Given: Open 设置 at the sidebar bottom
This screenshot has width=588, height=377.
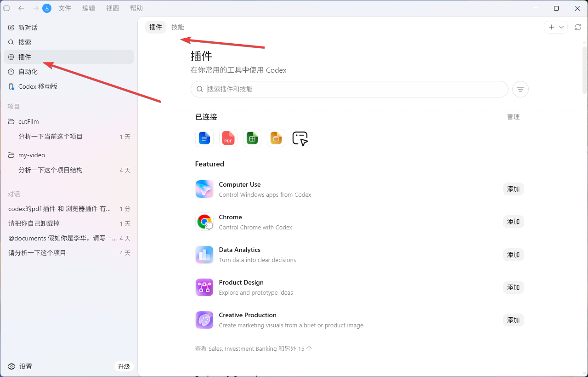Looking at the screenshot, I should point(20,366).
